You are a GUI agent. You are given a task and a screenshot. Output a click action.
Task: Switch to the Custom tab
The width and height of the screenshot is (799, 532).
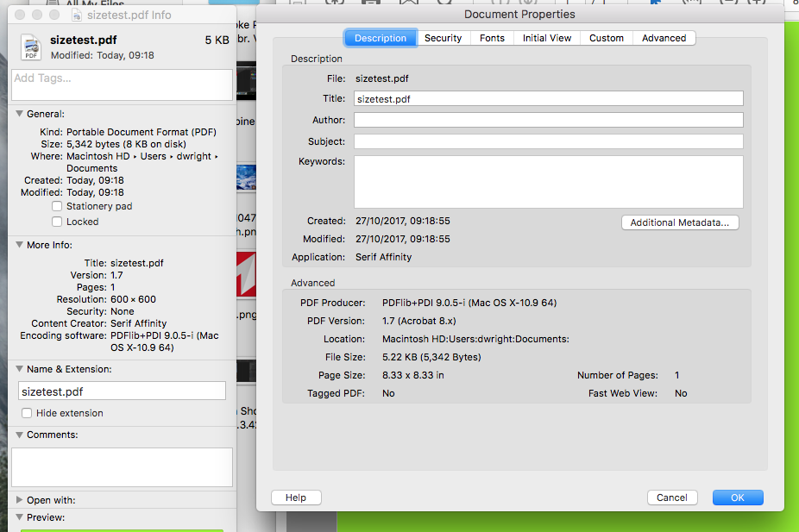click(x=606, y=37)
